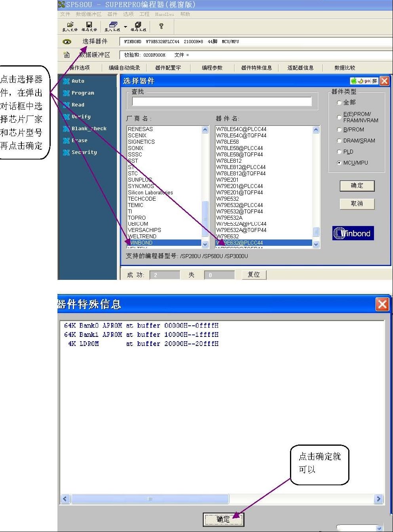Image resolution: width=393 pixels, height=532 pixels.
Task: Open the 选项 menu
Action: coord(128,14)
